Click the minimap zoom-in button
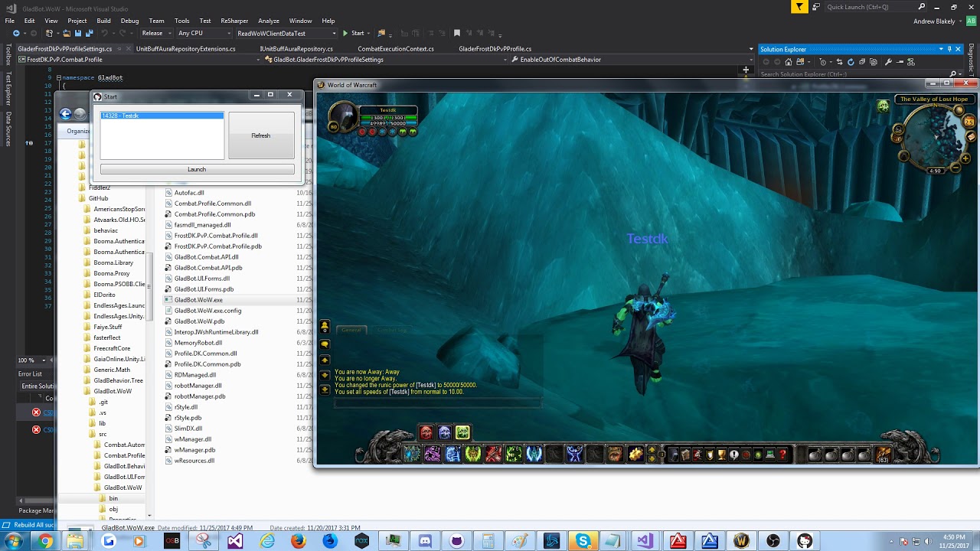Image resolution: width=980 pixels, height=551 pixels. 965,158
